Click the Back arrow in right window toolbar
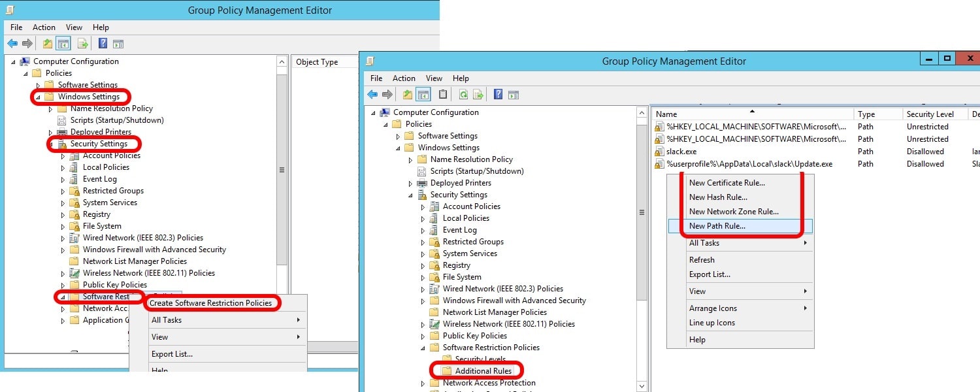The height and width of the screenshot is (392, 980). point(372,95)
